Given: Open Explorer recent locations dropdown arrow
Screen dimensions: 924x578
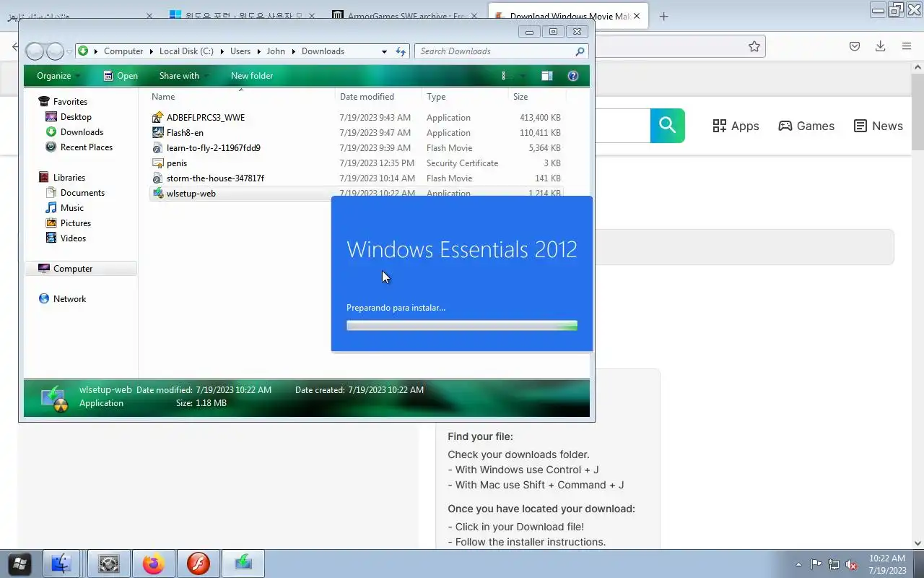Looking at the screenshot, I should tap(69, 51).
